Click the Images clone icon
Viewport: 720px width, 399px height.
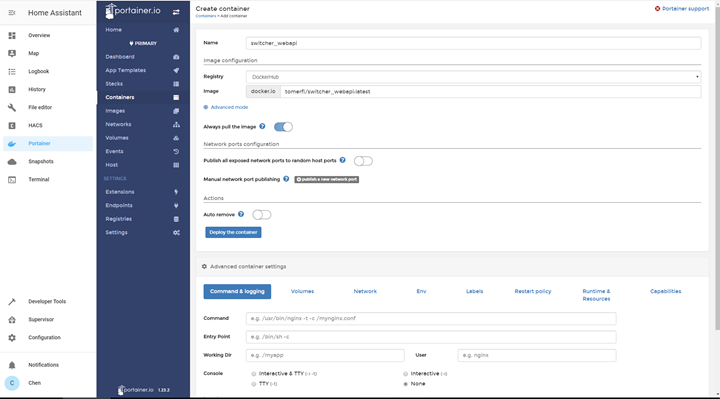(176, 111)
